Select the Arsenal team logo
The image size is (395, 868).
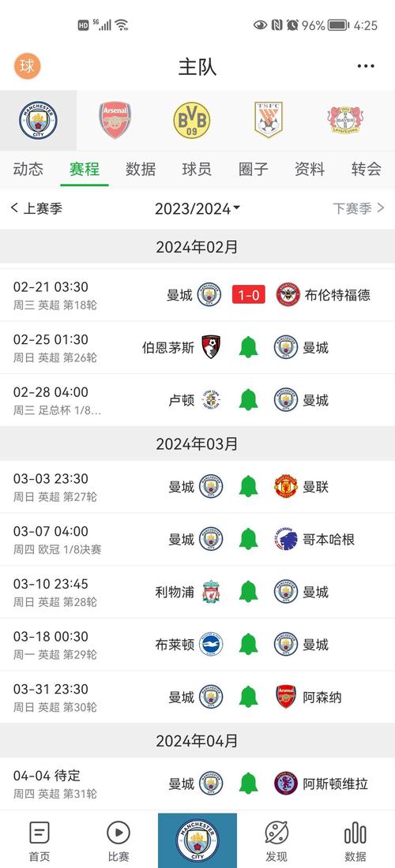click(x=115, y=120)
